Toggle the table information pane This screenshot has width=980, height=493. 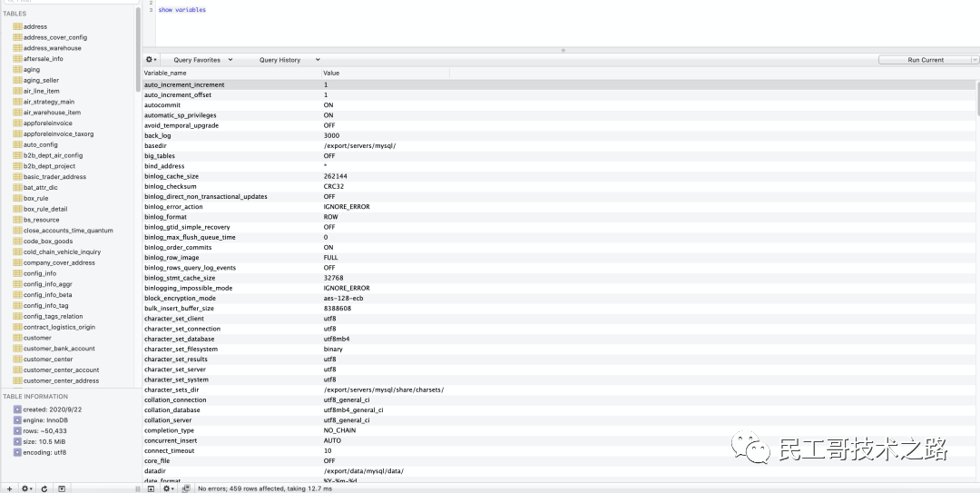(x=62, y=488)
